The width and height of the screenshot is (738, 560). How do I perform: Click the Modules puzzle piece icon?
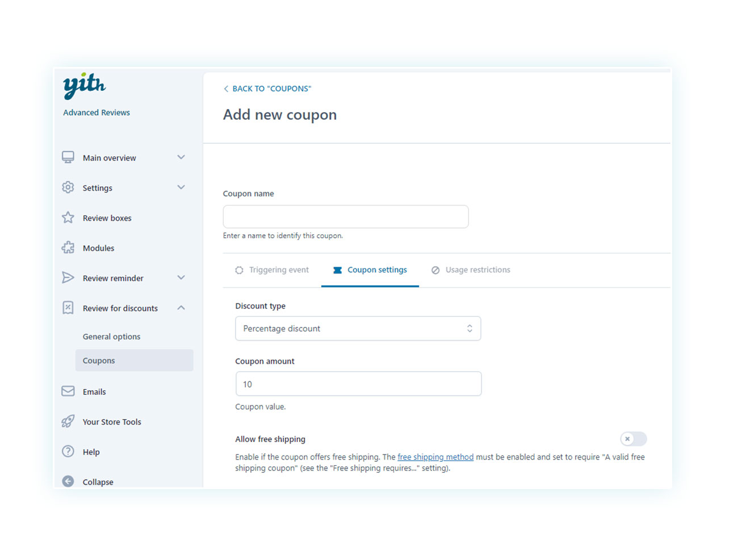68,247
